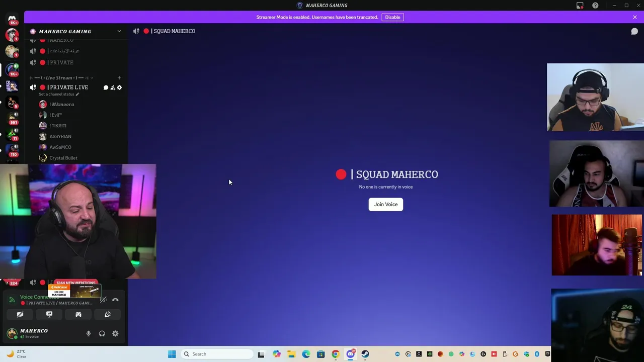The image size is (644, 362).
Task: Open Task View on the taskbar
Action: (x=261, y=354)
